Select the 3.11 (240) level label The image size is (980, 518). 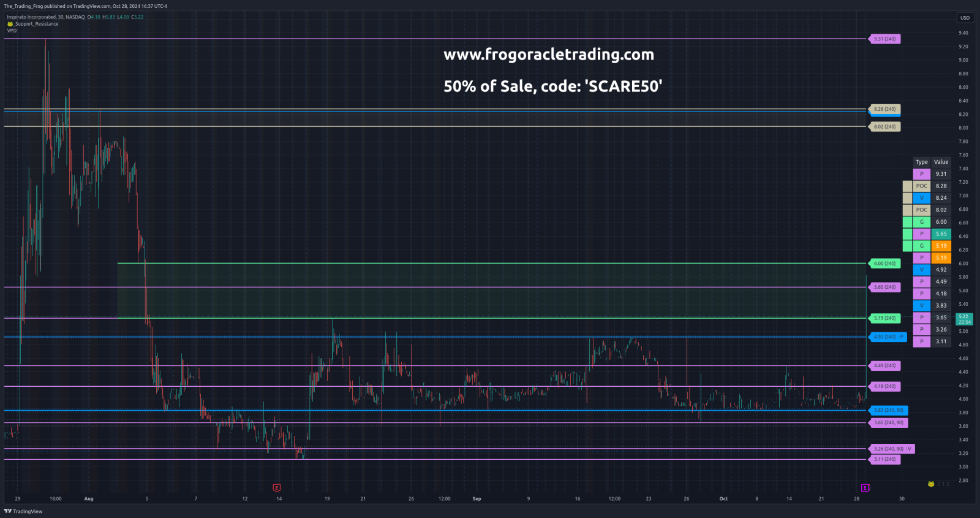pyautogui.click(x=884, y=459)
